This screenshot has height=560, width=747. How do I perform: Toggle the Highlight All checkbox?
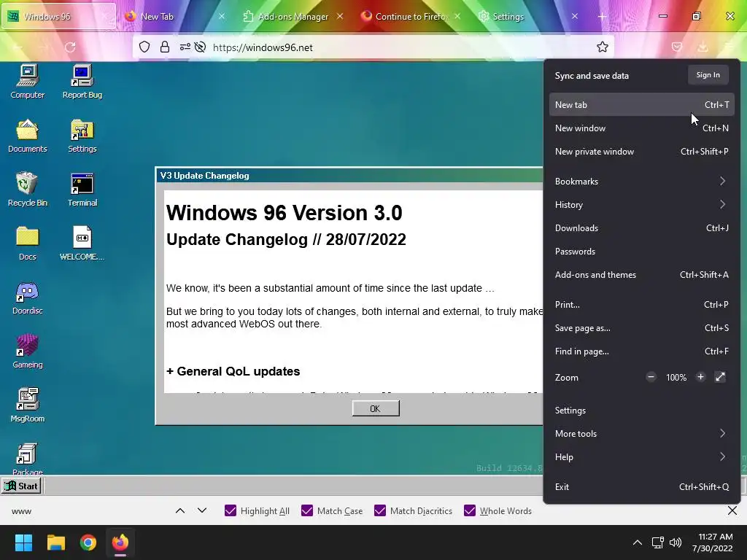pyautogui.click(x=230, y=511)
